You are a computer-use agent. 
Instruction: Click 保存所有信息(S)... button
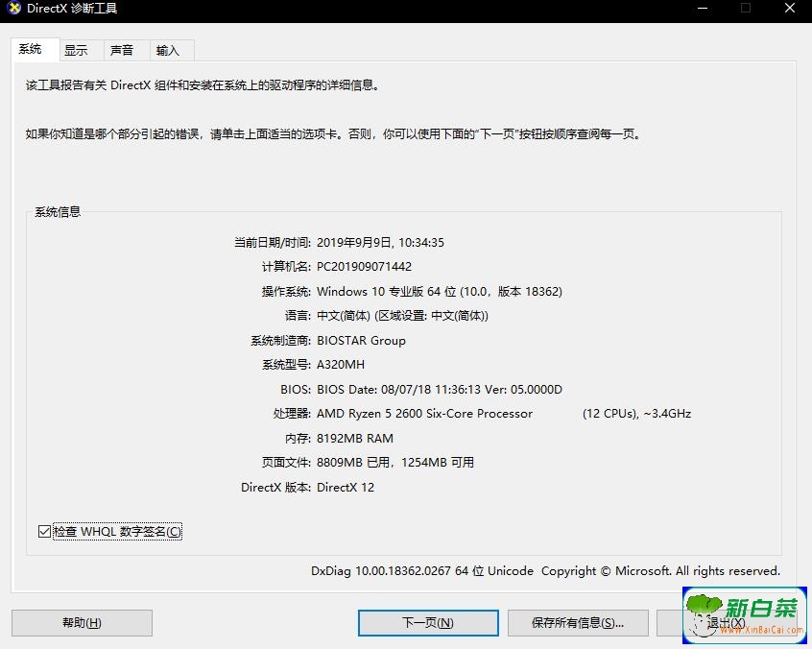coord(578,622)
